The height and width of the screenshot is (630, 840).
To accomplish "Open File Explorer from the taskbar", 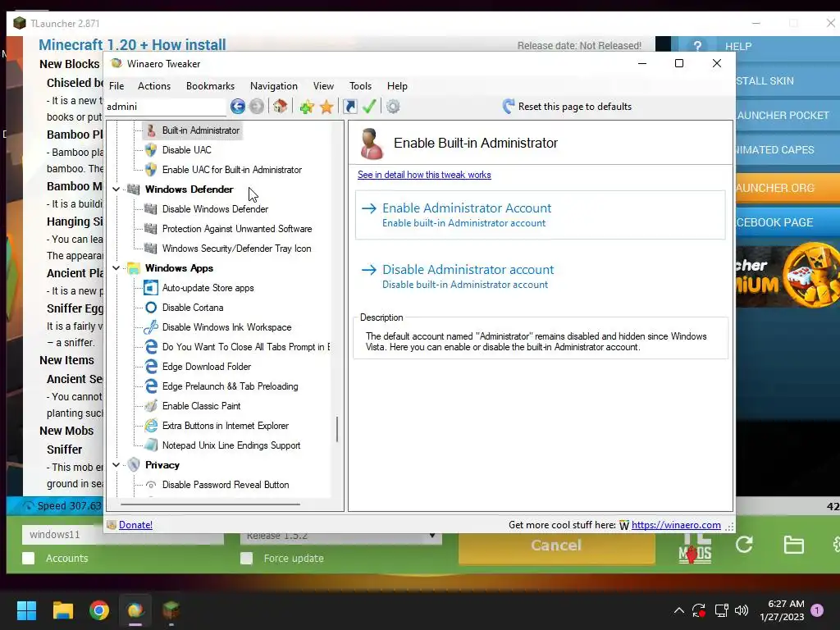I will click(62, 610).
